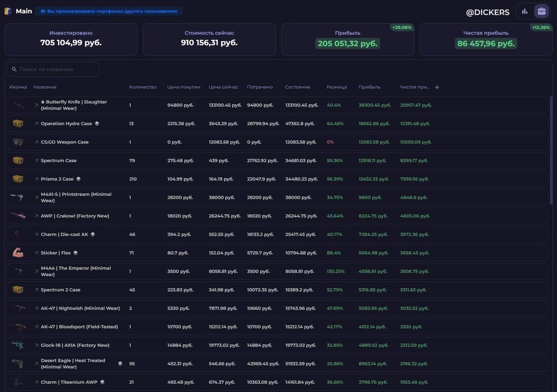Sort by the Состояние column header
This screenshot has height=392, width=557.
click(x=298, y=87)
